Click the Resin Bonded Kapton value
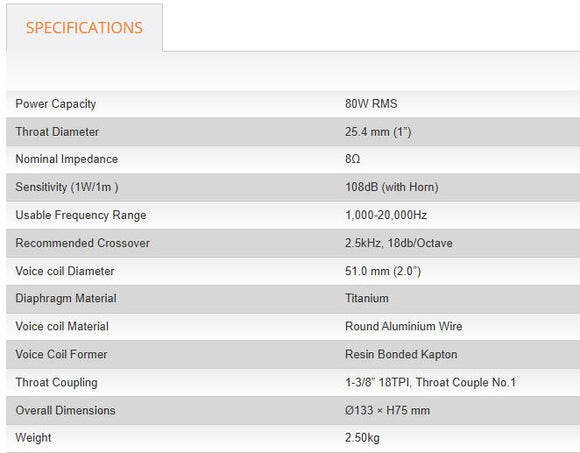This screenshot has height=453, width=580. (401, 354)
